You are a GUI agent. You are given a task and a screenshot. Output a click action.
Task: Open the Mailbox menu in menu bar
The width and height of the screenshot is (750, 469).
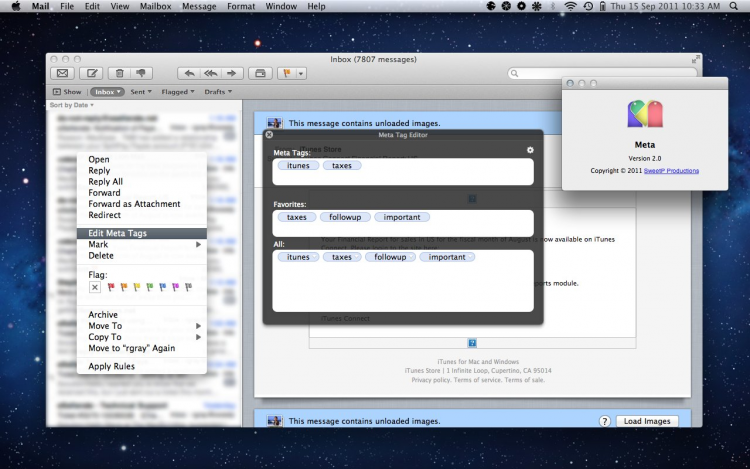pos(155,6)
